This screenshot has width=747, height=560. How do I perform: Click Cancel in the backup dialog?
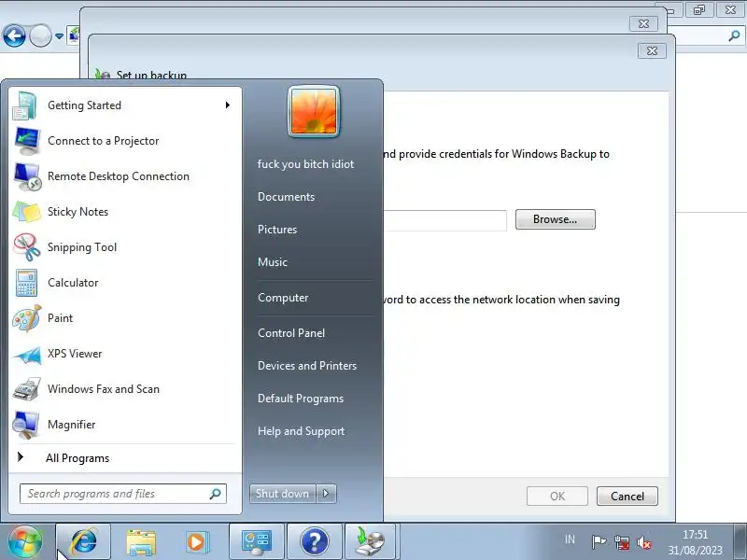point(627,497)
